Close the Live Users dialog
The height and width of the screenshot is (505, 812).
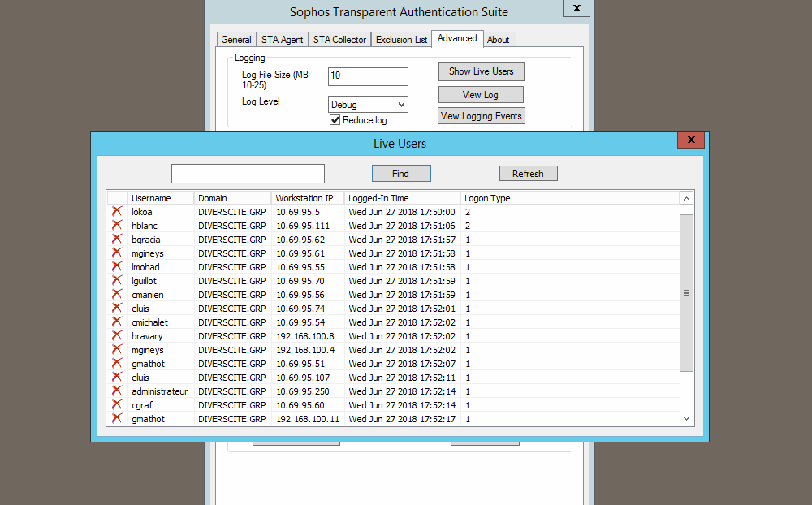point(691,140)
